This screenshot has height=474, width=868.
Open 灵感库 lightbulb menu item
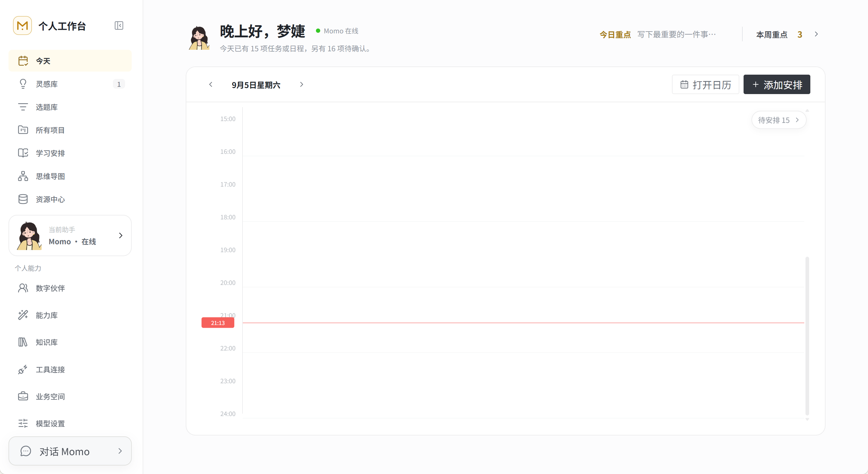(x=70, y=84)
